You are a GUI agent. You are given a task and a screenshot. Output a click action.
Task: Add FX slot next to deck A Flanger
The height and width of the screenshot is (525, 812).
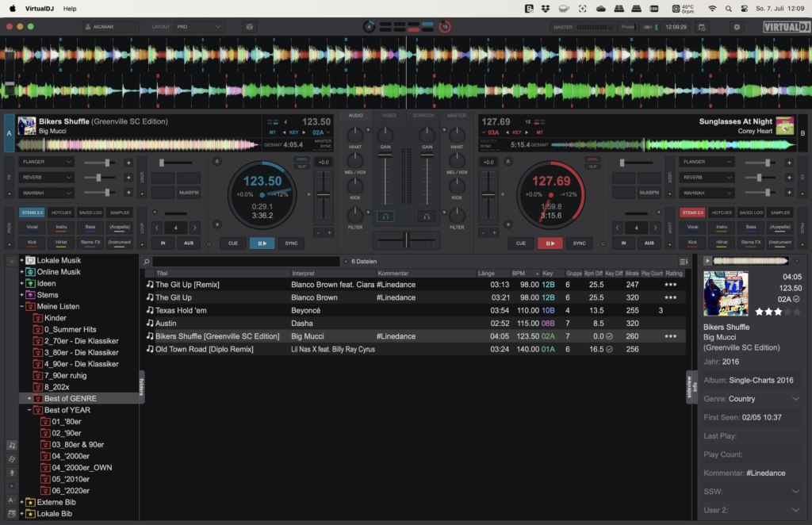(128, 163)
